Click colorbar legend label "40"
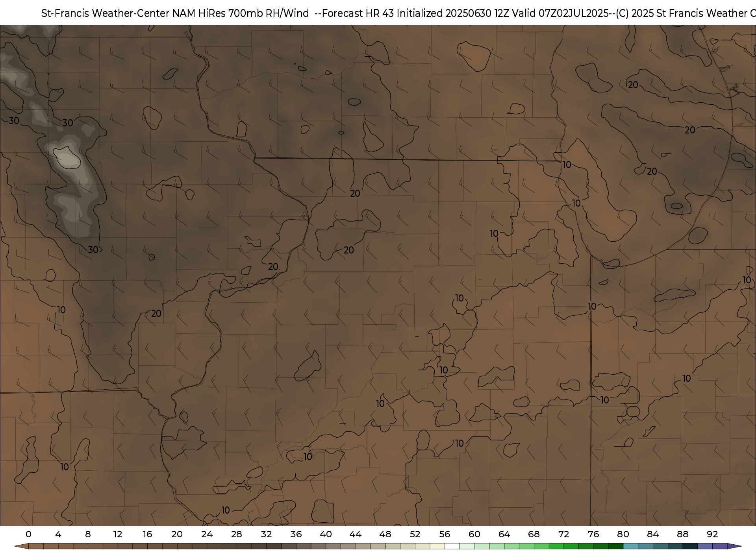 (x=326, y=534)
